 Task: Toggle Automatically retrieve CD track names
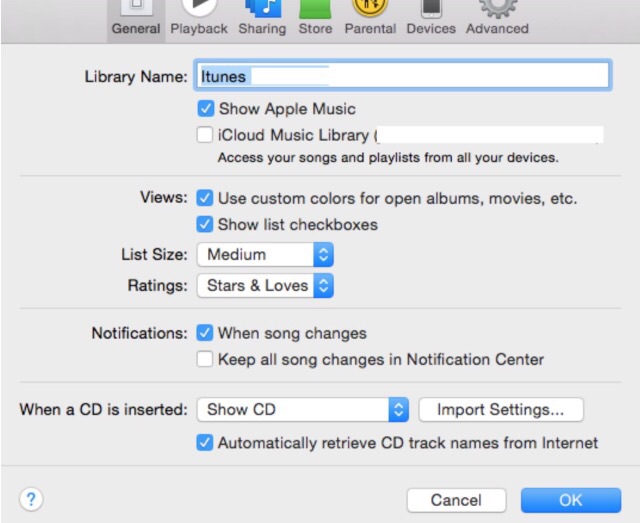pos(204,443)
